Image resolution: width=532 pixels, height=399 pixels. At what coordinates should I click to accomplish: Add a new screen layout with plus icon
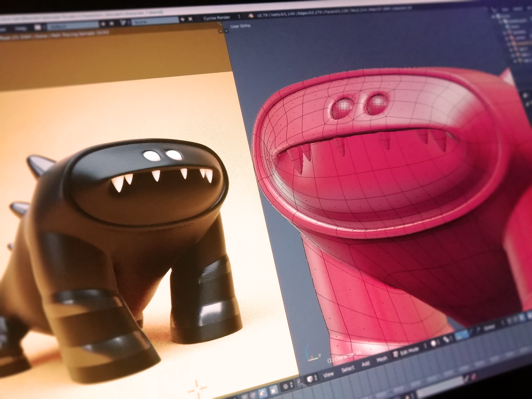click(x=103, y=24)
